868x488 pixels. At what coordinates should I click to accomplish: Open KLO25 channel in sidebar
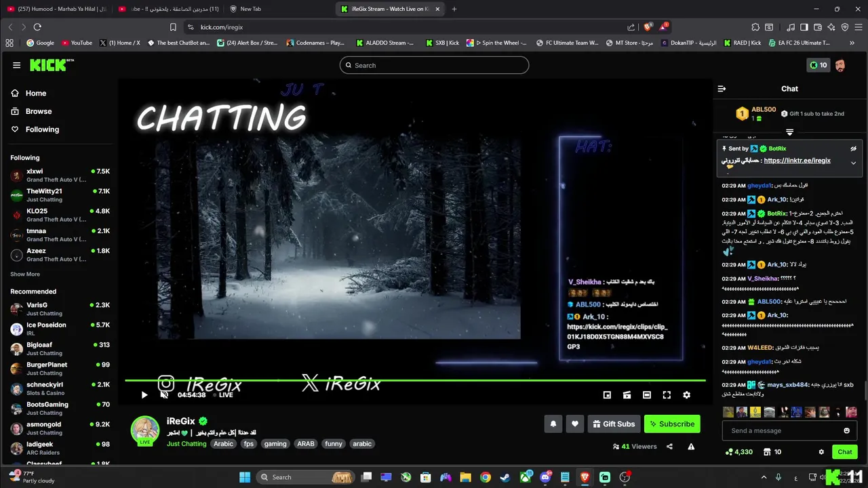pyautogui.click(x=60, y=215)
